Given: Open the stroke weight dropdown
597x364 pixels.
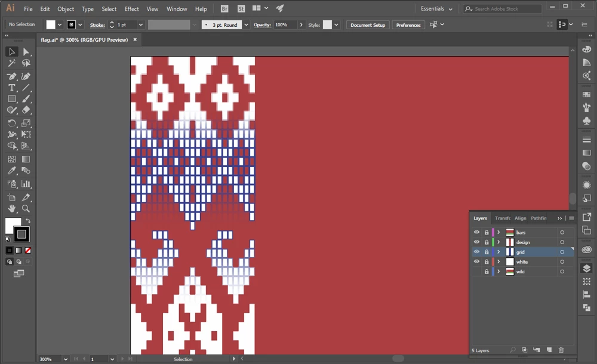Looking at the screenshot, I should click(140, 24).
